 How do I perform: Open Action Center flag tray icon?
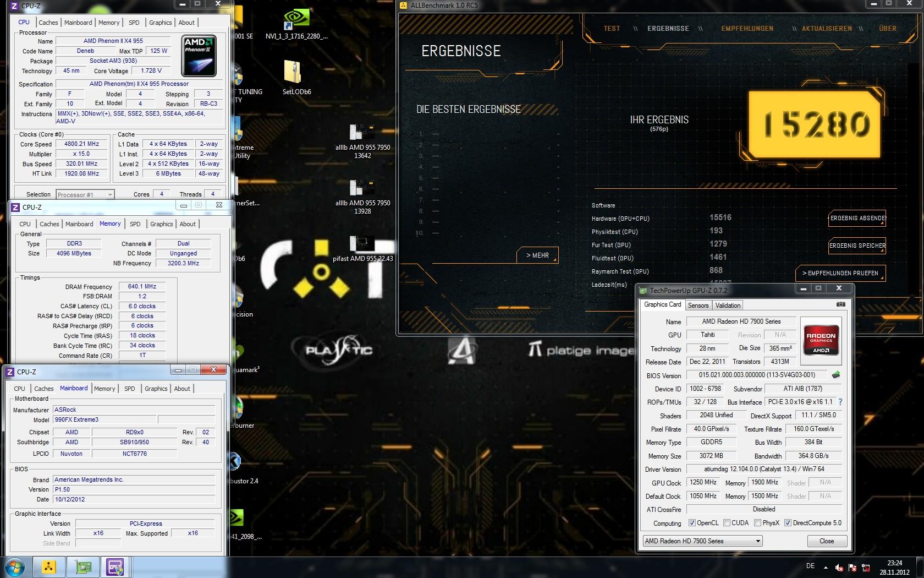click(x=853, y=568)
